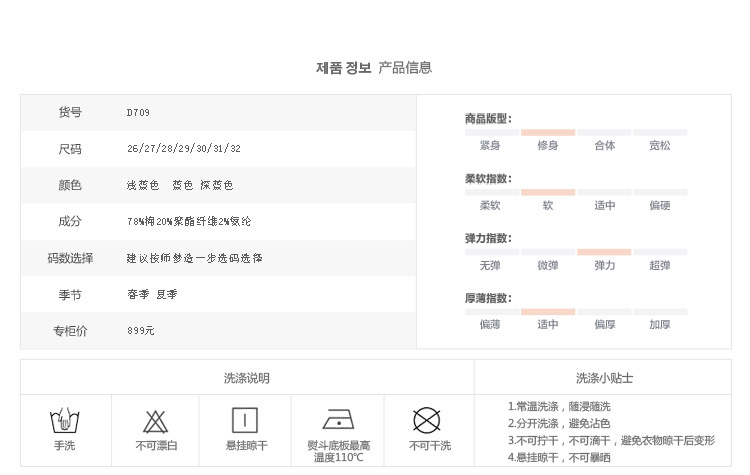This screenshot has height=475, width=750.
Task: Click tip 4.悬挂晾干,不可暴晒
Action: [x=559, y=458]
